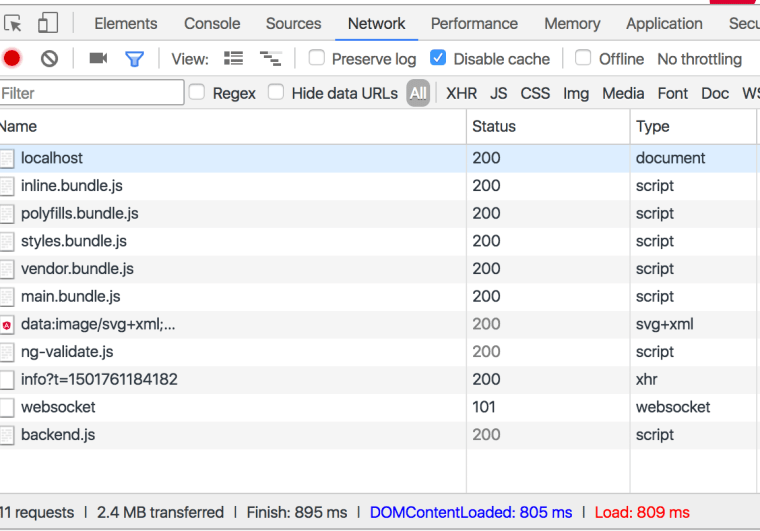This screenshot has width=760, height=531.
Task: Toggle the filter funnel icon
Action: coord(134,59)
